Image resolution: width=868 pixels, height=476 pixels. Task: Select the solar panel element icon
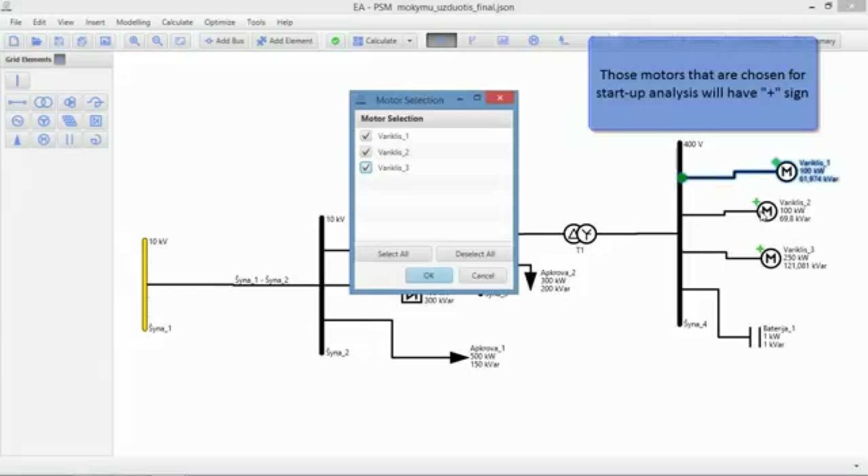[x=69, y=121]
